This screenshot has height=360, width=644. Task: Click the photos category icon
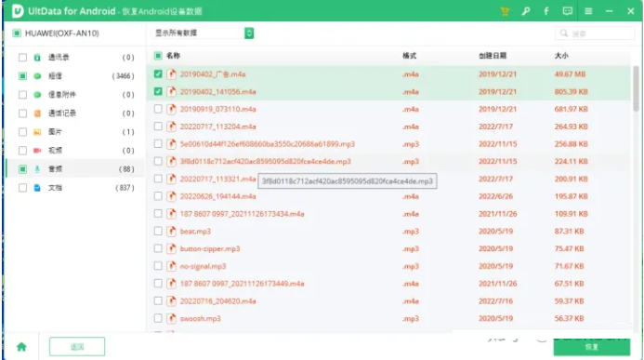[37, 132]
